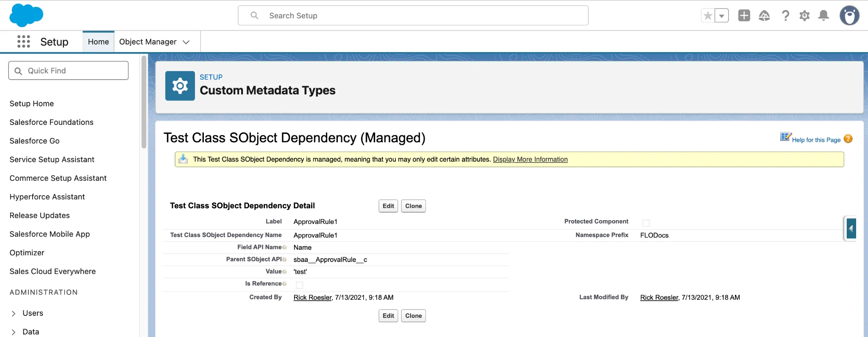
Task: Open the App Launcher grid icon
Action: point(24,41)
